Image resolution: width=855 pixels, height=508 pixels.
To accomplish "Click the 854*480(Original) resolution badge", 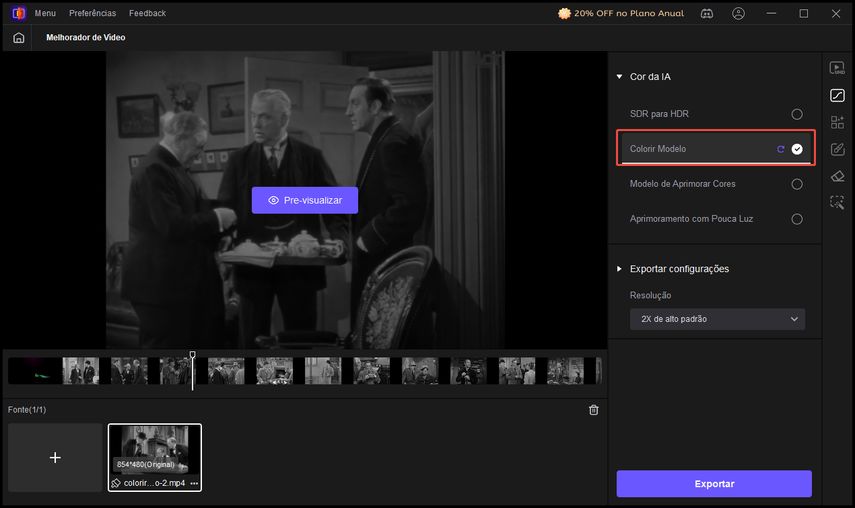I will (x=146, y=464).
